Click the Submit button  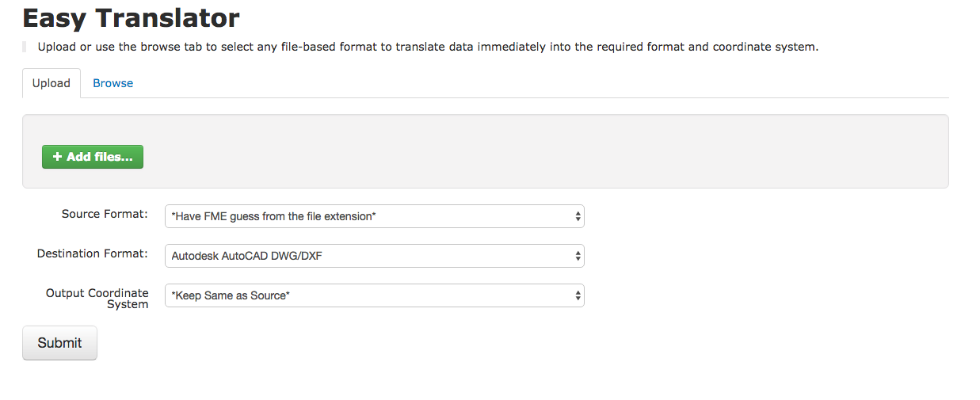[x=59, y=343]
